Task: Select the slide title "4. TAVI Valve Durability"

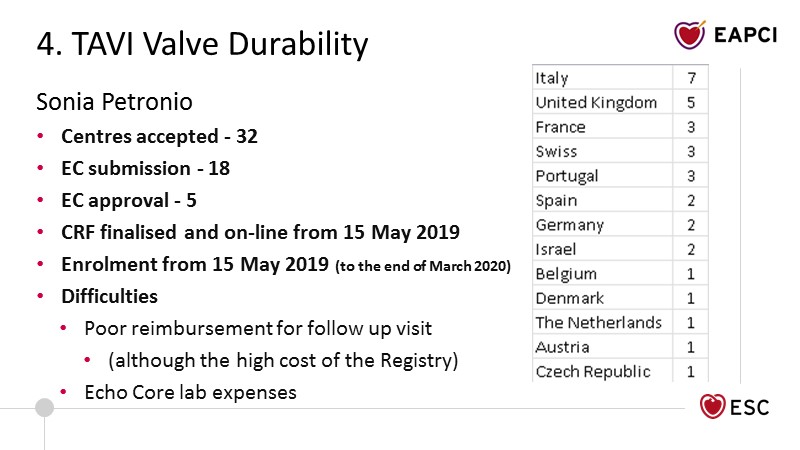Action: click(x=202, y=44)
